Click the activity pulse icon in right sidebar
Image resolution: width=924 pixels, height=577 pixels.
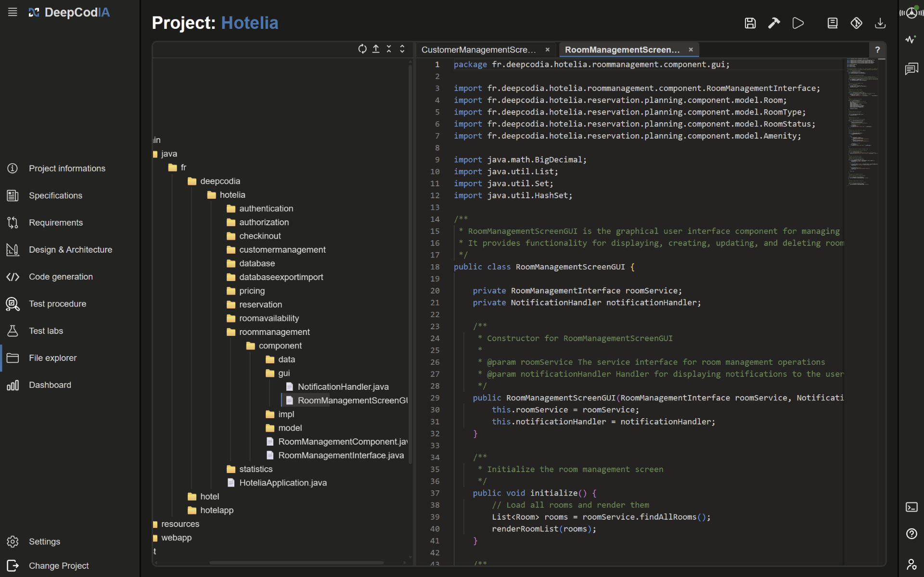(911, 39)
